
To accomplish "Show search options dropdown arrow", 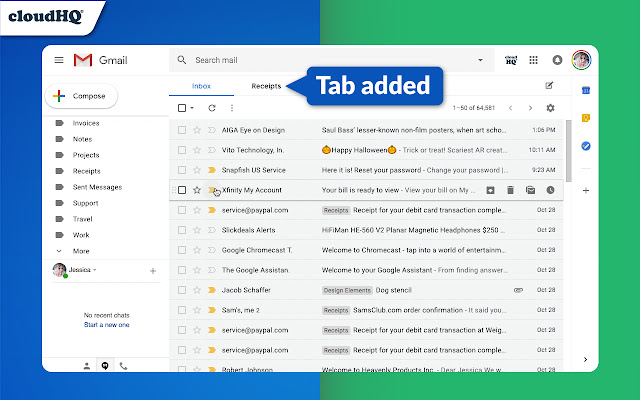I will click(480, 60).
